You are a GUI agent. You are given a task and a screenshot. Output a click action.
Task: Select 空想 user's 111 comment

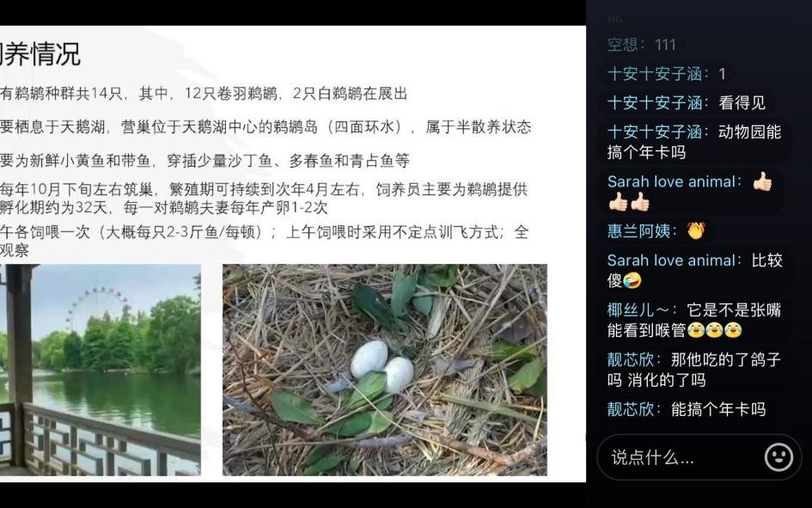[x=641, y=45]
